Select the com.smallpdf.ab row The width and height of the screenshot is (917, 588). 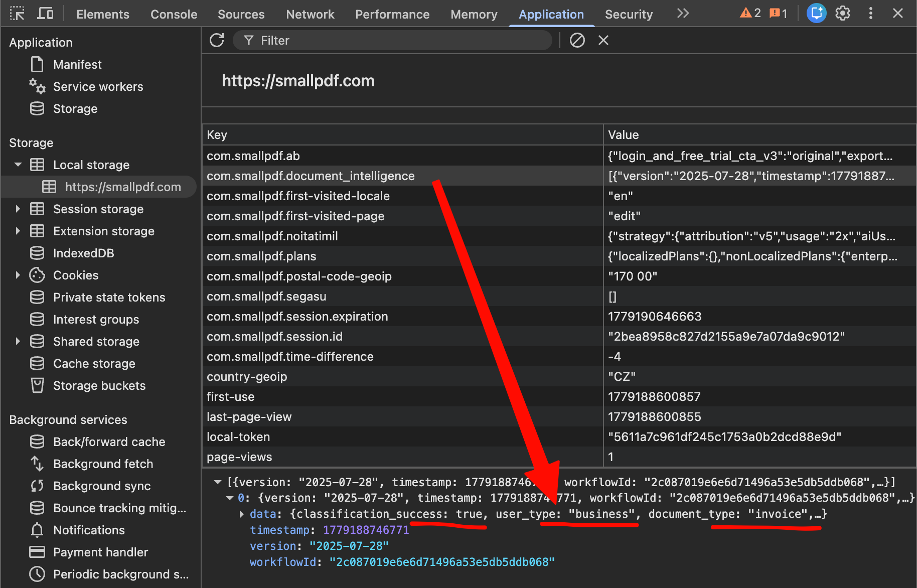pos(559,156)
